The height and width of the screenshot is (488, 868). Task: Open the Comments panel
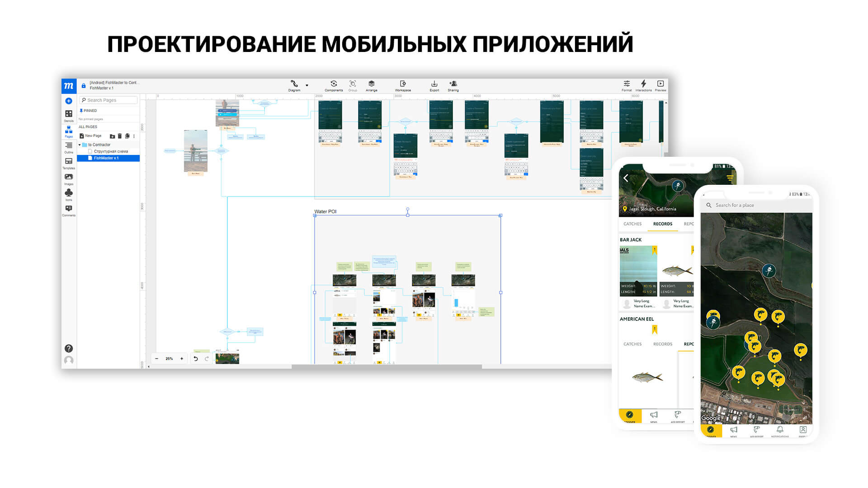point(69,208)
